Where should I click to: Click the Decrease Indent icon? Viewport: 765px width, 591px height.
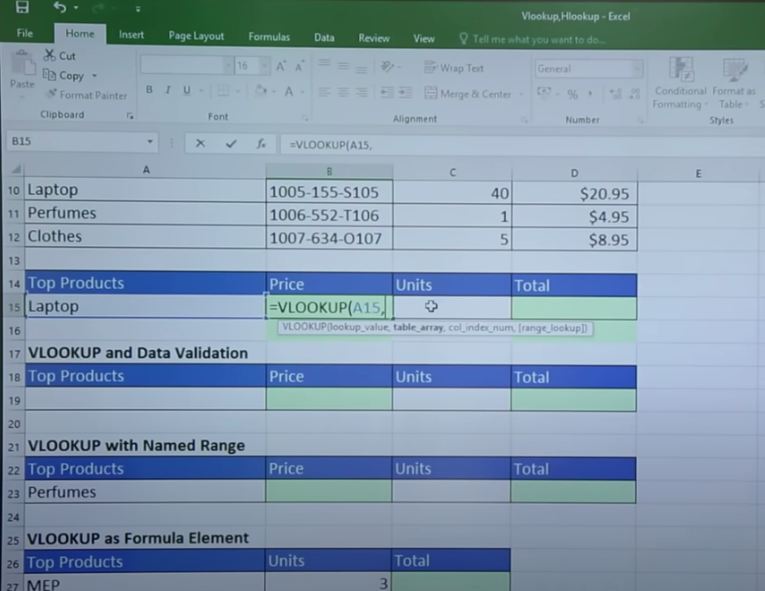(x=387, y=92)
